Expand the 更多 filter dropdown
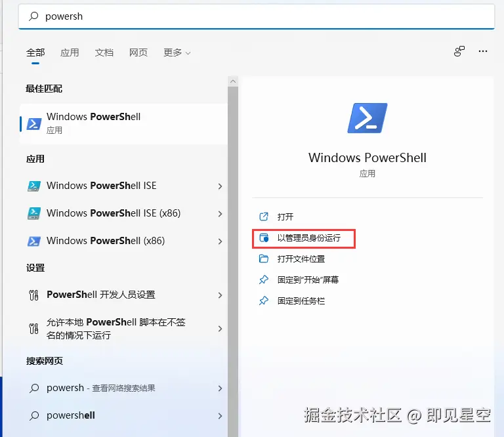Image resolution: width=504 pixels, height=437 pixels. [x=177, y=52]
